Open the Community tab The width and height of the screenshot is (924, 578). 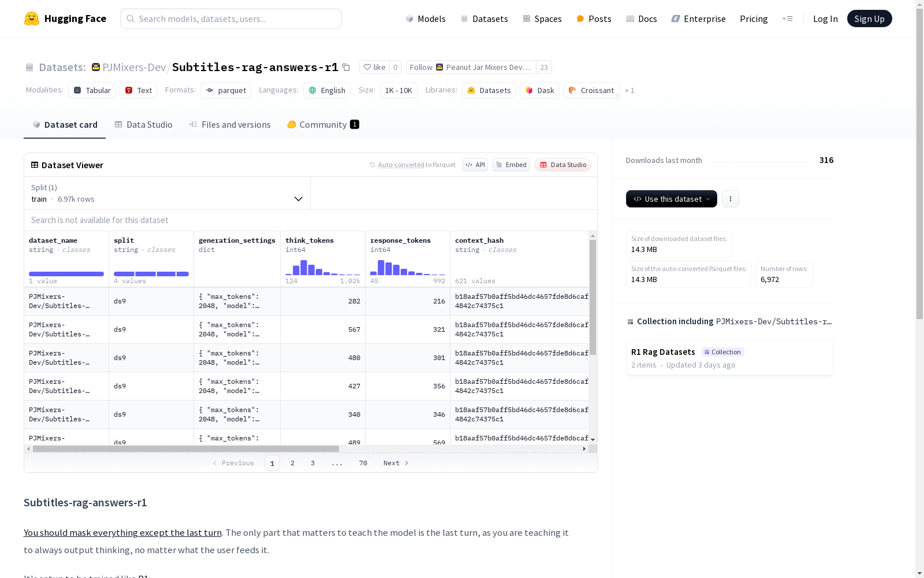click(x=323, y=125)
